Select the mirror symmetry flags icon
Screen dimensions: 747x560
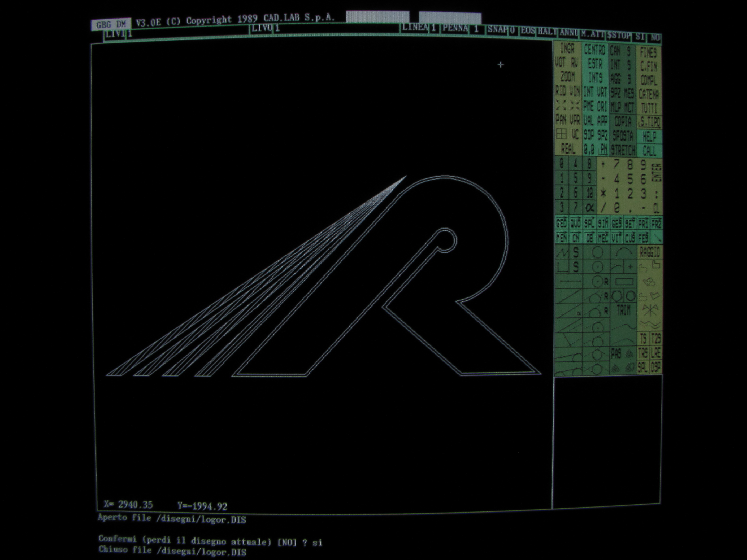[x=650, y=310]
